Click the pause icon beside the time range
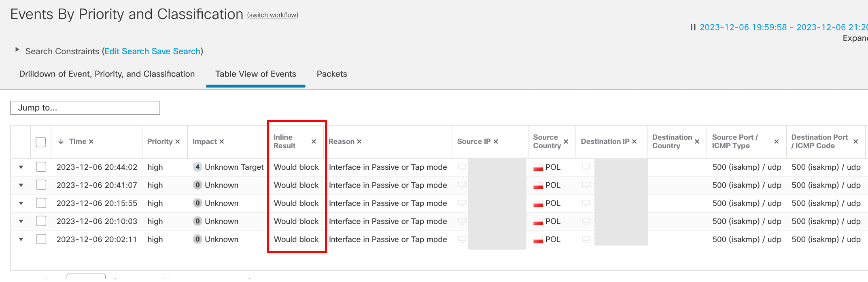 click(693, 27)
